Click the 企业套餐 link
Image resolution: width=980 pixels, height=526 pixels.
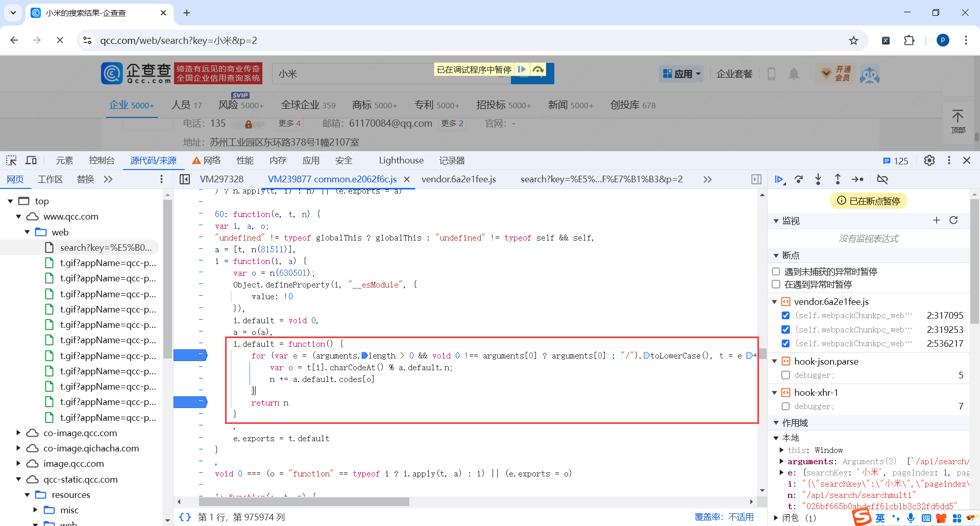(x=734, y=74)
